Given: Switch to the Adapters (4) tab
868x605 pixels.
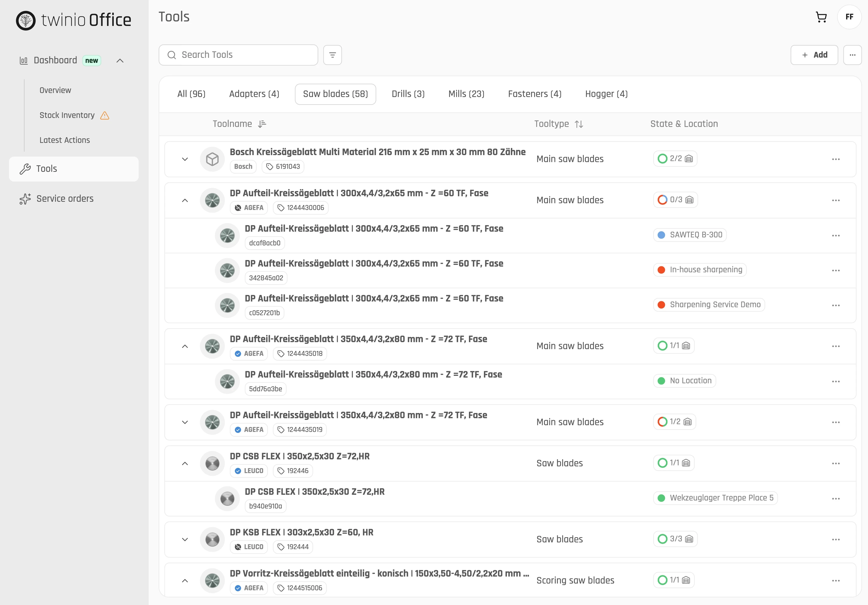Looking at the screenshot, I should tap(254, 94).
